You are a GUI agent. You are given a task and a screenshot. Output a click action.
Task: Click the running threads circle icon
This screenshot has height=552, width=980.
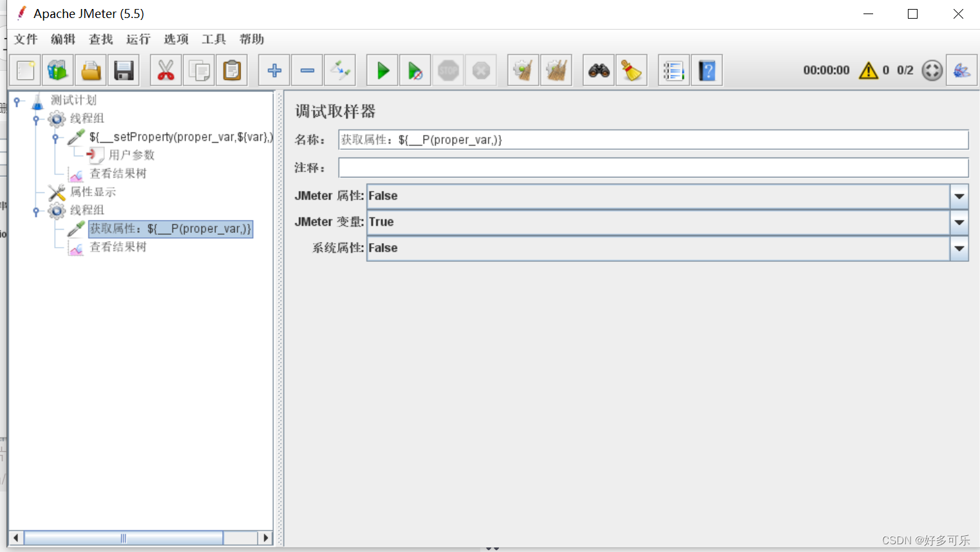(932, 70)
